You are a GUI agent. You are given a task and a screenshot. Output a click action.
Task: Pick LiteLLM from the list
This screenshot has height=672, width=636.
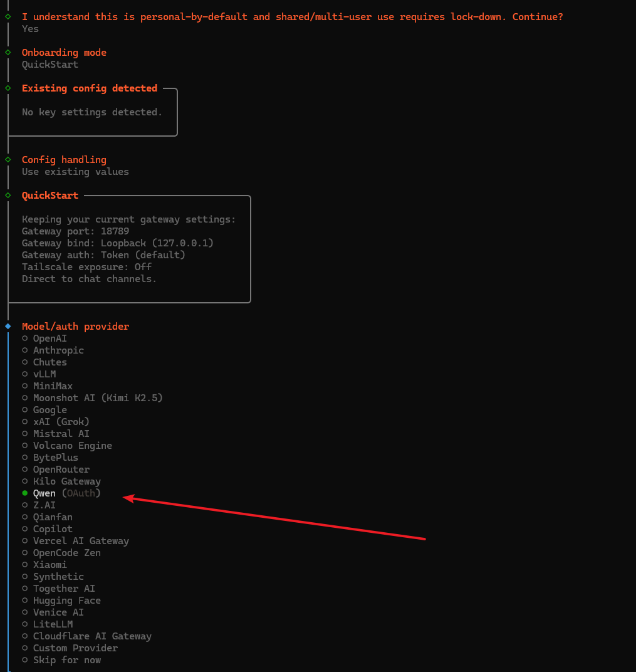[x=48, y=624]
